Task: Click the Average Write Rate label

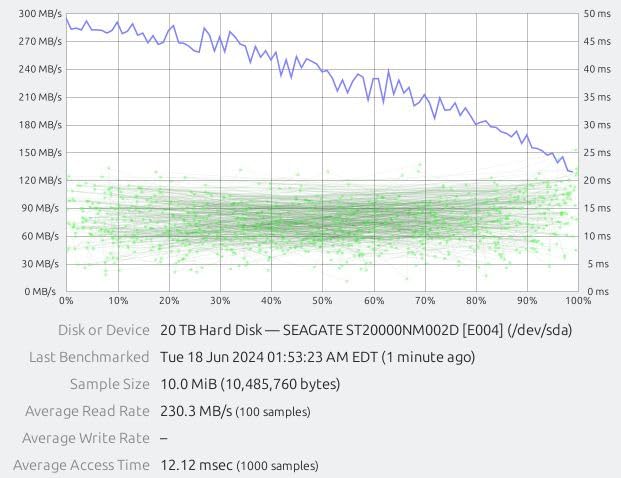Action: pos(85,438)
